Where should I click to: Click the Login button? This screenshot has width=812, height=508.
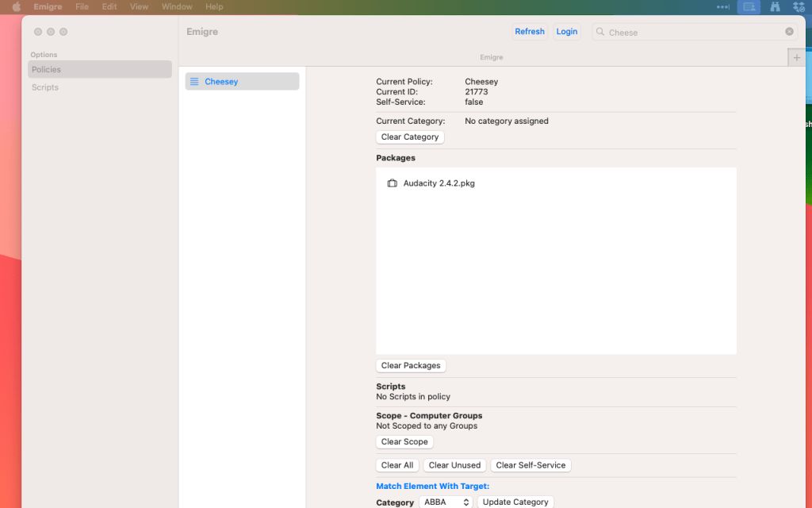566,32
